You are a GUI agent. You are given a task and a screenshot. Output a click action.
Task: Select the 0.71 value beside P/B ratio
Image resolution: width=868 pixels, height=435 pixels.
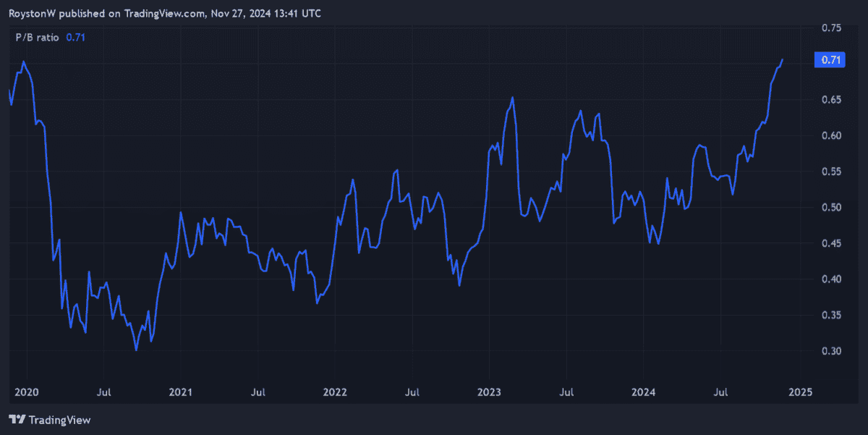75,38
